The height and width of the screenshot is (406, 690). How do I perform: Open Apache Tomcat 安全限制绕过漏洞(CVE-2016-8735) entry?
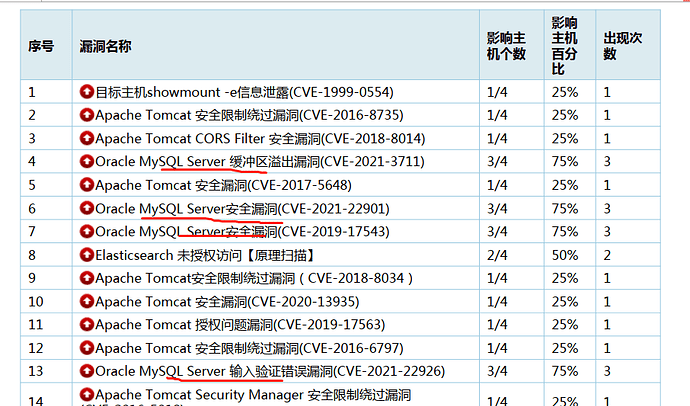[x=249, y=115]
